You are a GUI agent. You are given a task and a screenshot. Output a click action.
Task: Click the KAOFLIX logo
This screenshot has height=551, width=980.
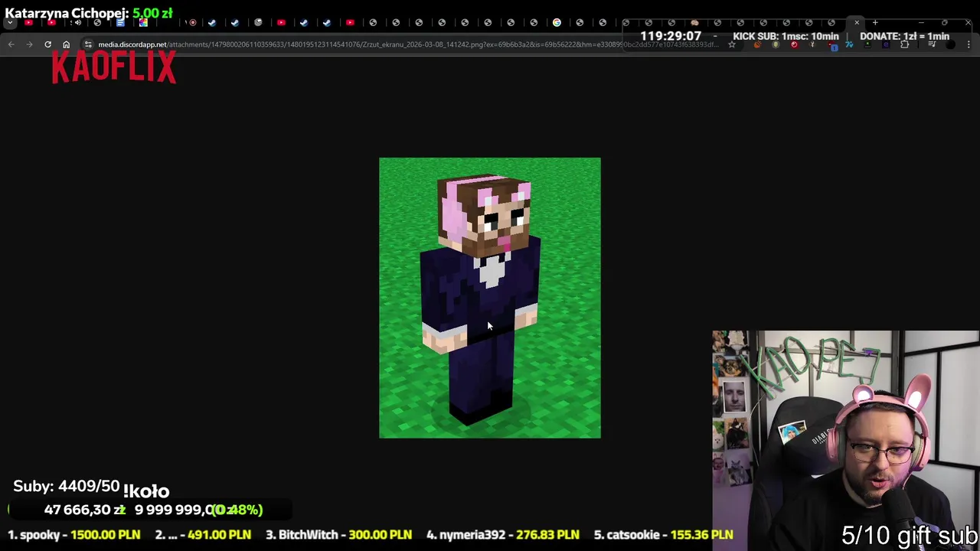coord(113,67)
